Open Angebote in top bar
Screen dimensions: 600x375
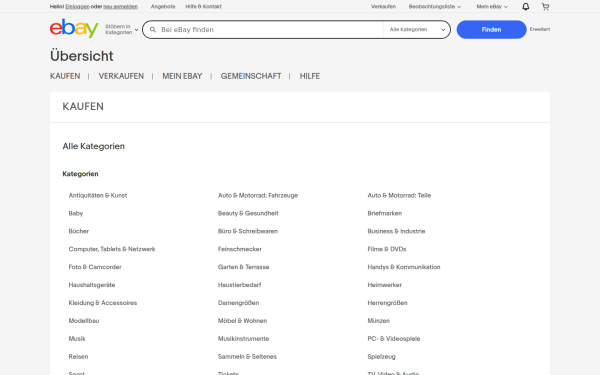(x=163, y=7)
